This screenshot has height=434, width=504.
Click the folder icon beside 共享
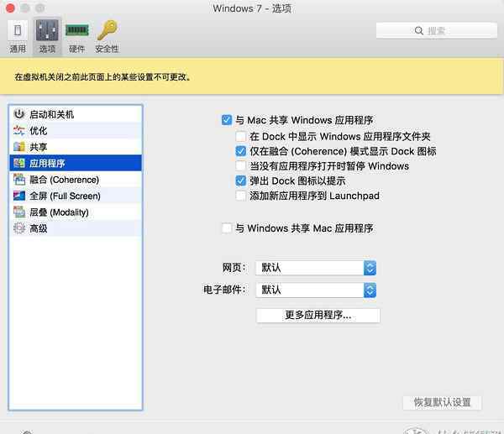19,147
